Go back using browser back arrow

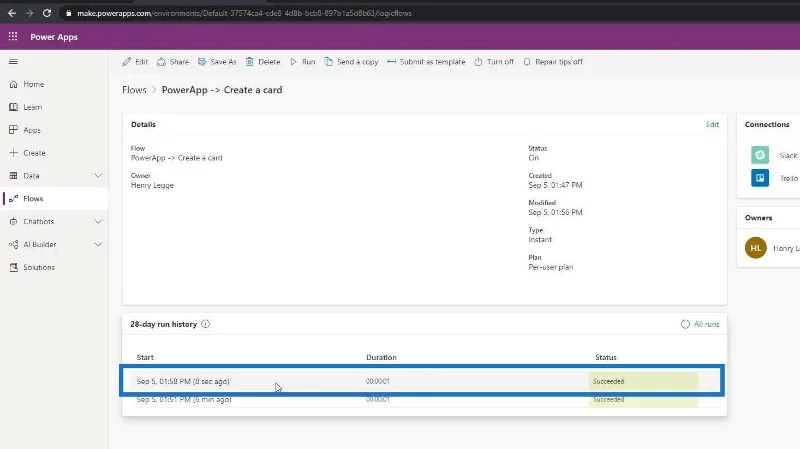pyautogui.click(x=12, y=13)
